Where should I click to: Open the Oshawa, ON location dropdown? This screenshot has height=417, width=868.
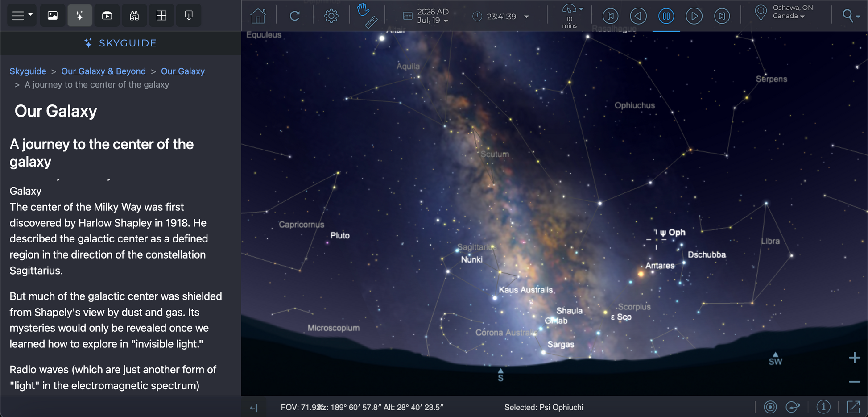pos(792,12)
